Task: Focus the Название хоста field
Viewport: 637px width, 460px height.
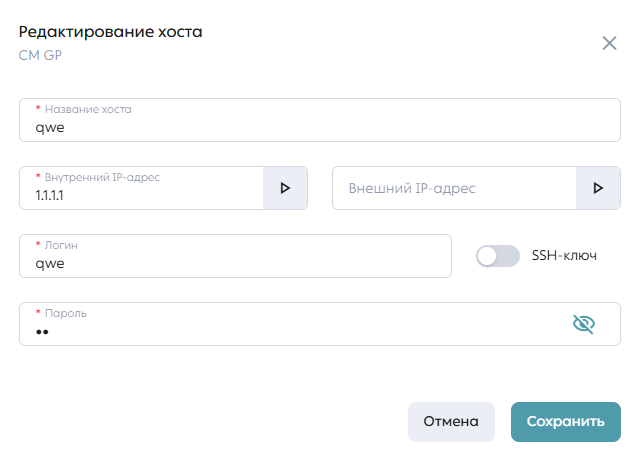Action: coord(320,120)
